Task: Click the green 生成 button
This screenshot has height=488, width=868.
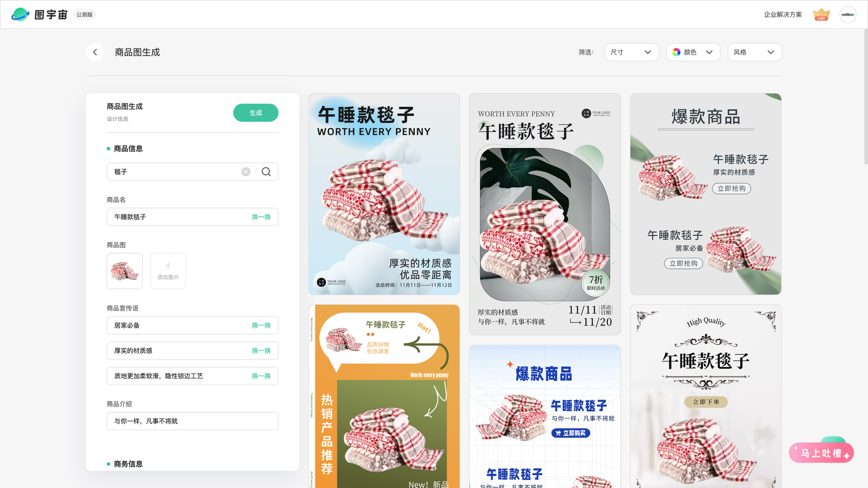Action: pyautogui.click(x=256, y=113)
